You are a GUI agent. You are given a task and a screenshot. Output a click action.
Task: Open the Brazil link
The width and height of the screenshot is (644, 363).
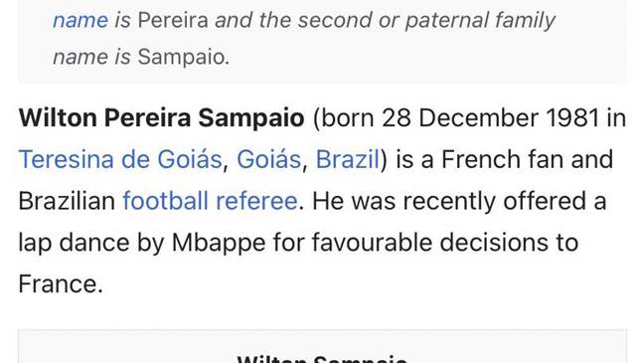348,159
